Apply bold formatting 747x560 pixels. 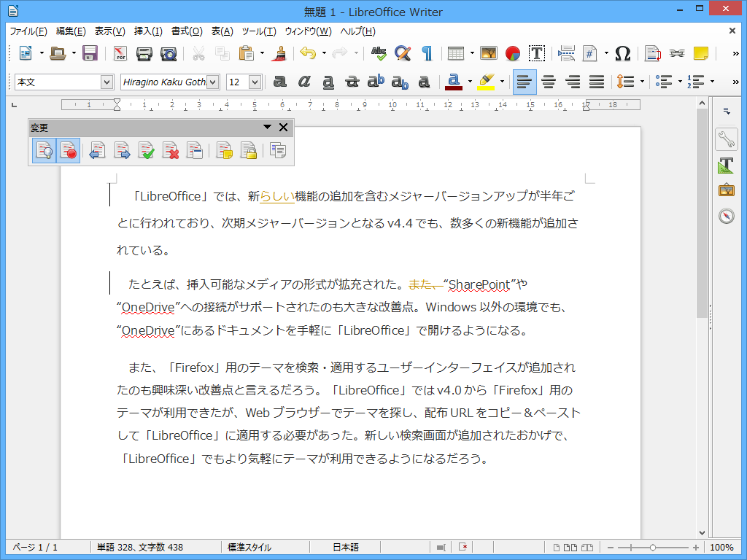point(280,82)
